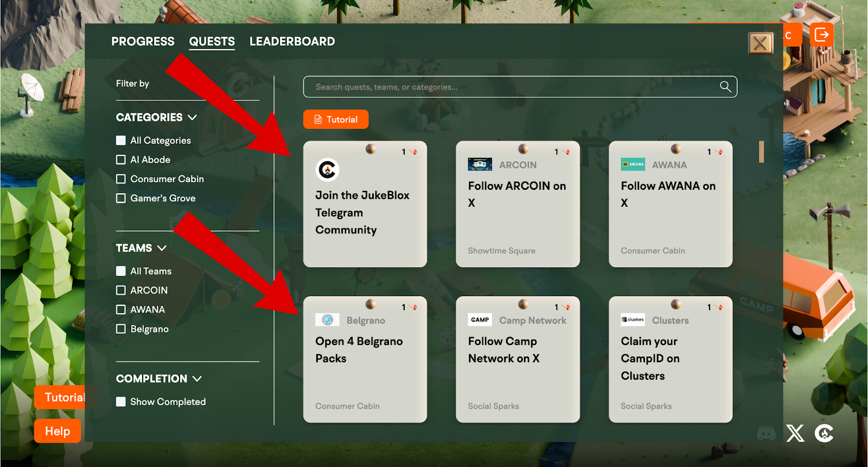Toggle the All Categories checkbox

click(121, 140)
